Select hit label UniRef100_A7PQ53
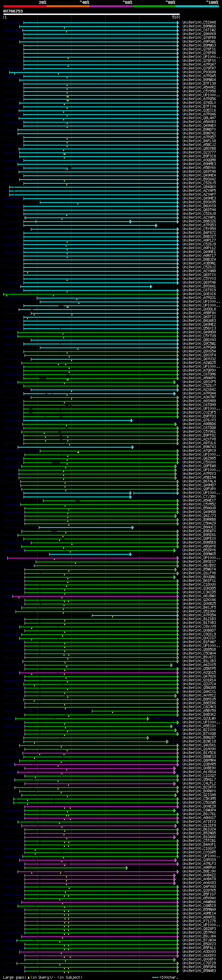This screenshot has width=222, height=980. [x=199, y=225]
